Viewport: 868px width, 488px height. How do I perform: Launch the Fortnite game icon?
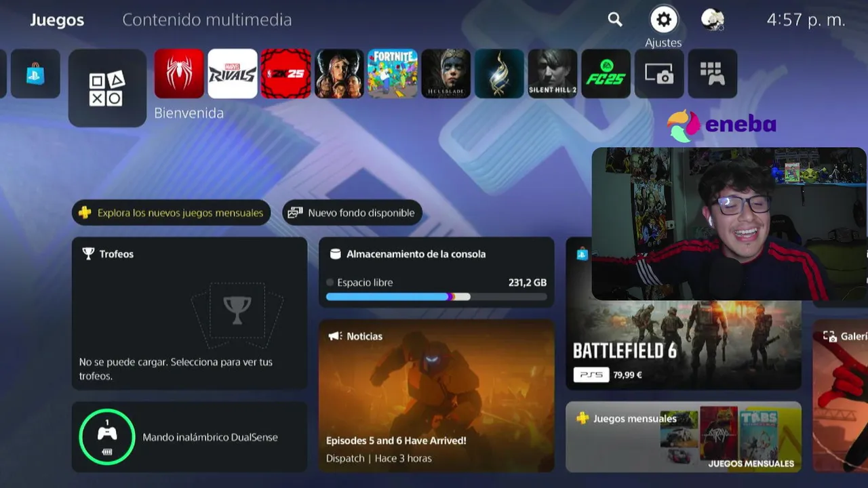(x=392, y=74)
